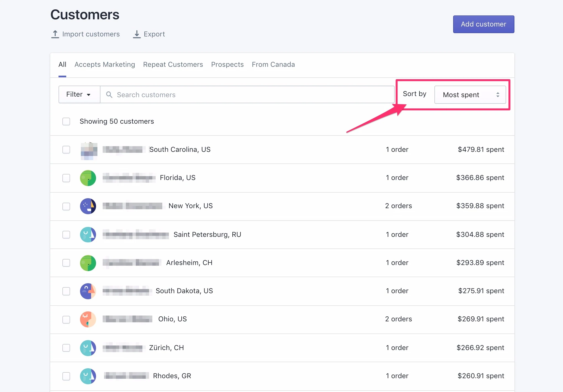Show the From Canada tab
Image resolution: width=563 pixels, height=392 pixels.
(273, 65)
